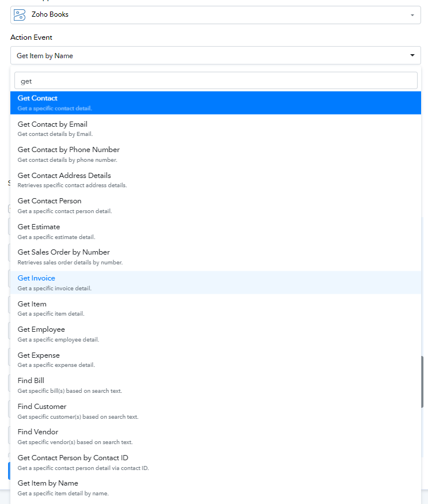Select the Get Contact Person option
428x504 pixels.
[x=215, y=206]
